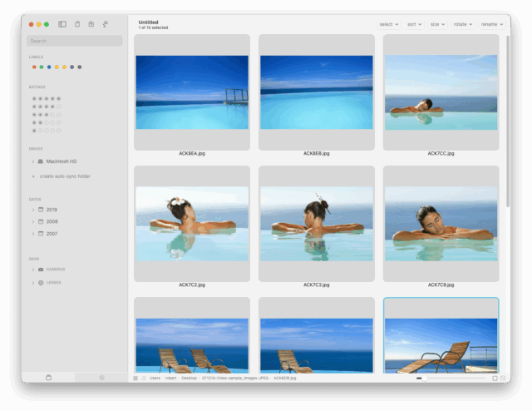This screenshot has height=411, width=532.
Task: Filter by three-star rating
Action: [47, 115]
